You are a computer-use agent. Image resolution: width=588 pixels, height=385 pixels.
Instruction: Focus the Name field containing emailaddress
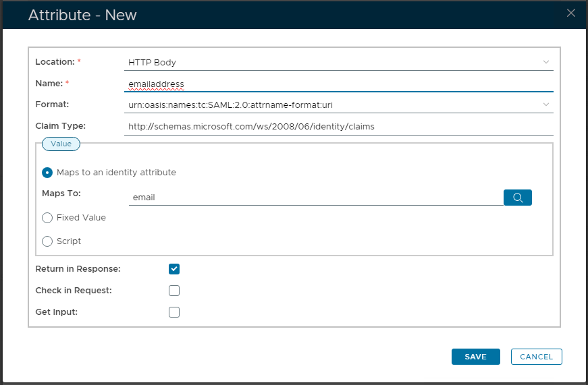[338, 84]
